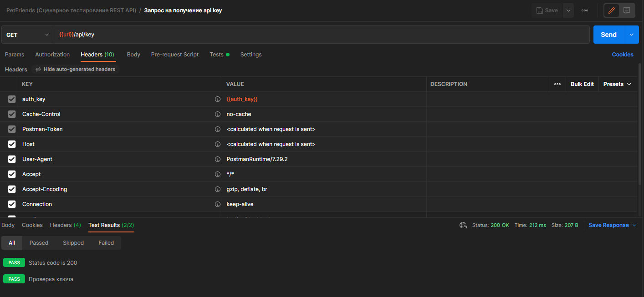Click the edit pencil mode icon
Screen dimensions: 644x297
coord(612,10)
